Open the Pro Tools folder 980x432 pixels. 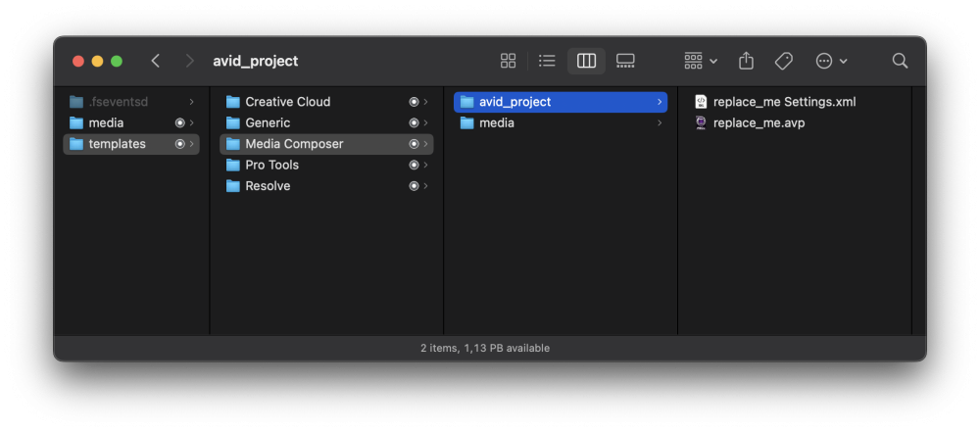coord(271,165)
